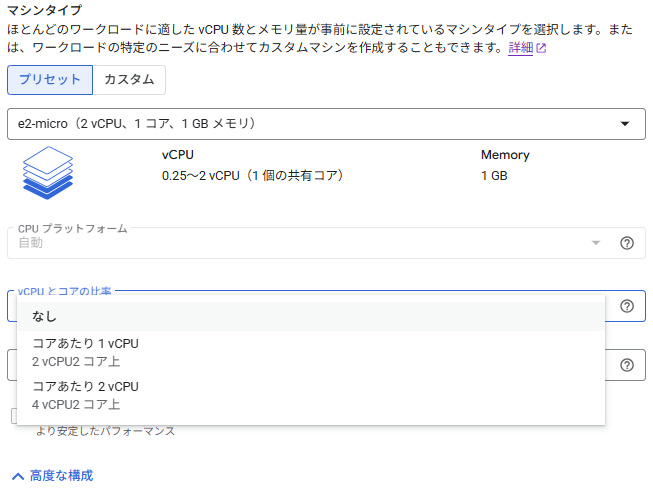Open the CPU プラットフォーム dropdown field
The width and height of the screenshot is (653, 499).
[x=300, y=243]
